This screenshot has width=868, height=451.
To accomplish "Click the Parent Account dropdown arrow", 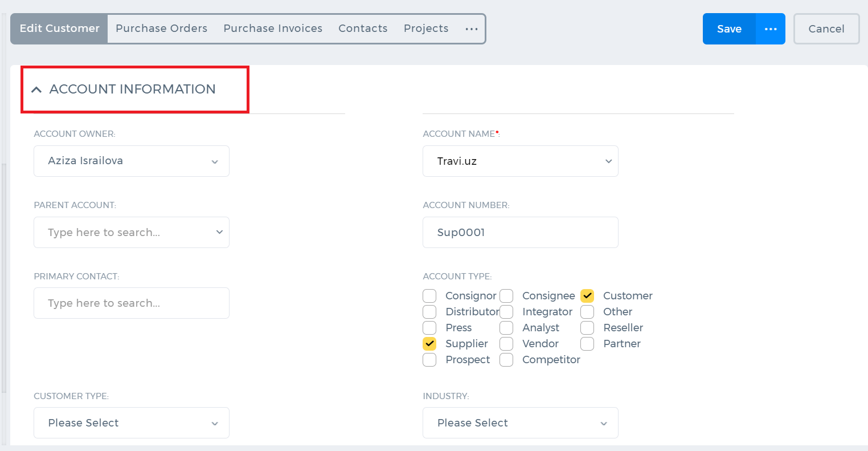I will tap(219, 232).
